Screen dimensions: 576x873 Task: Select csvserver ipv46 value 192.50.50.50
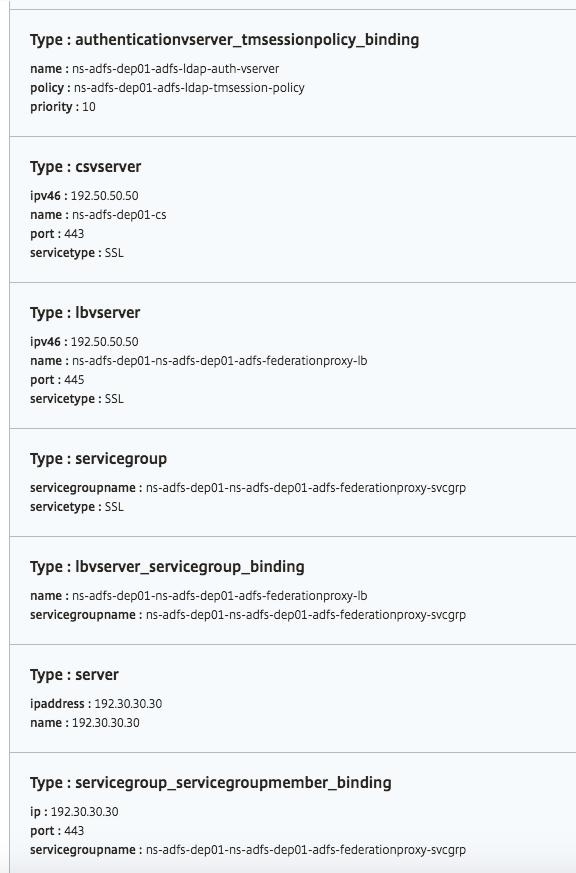[x=105, y=196]
